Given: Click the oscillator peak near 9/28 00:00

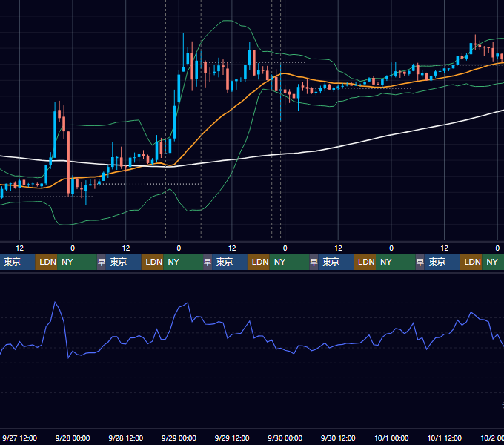Looking at the screenshot, I should [55, 302].
